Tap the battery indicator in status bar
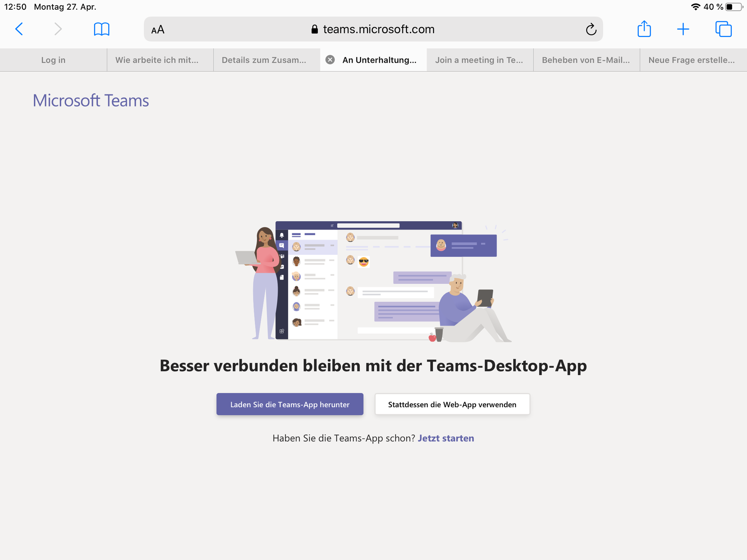 (734, 7)
